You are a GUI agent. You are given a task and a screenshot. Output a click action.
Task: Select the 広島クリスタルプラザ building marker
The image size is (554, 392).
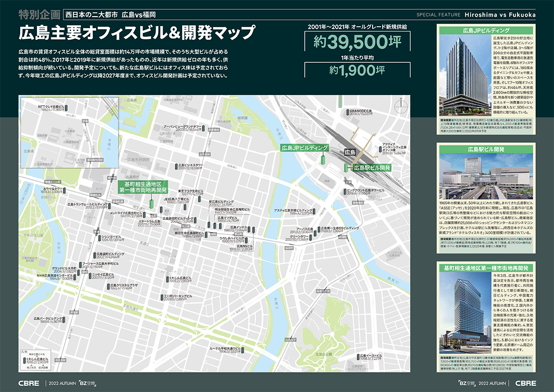pyautogui.click(x=108, y=287)
